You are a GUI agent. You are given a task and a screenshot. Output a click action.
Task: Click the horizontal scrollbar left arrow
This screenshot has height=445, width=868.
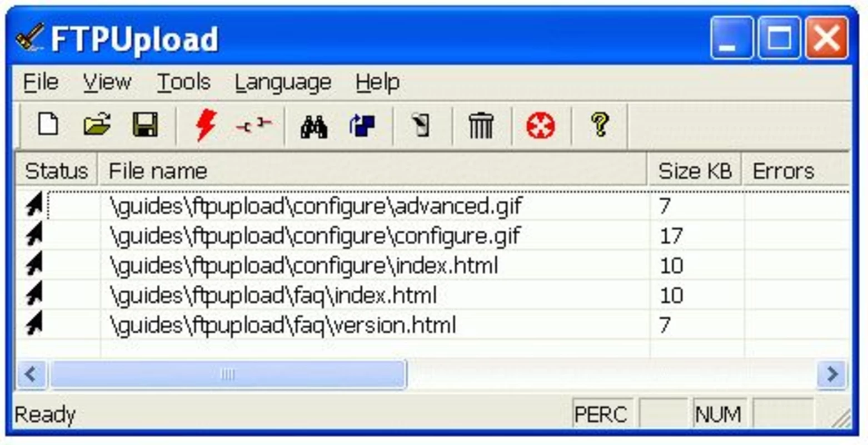[x=31, y=374]
